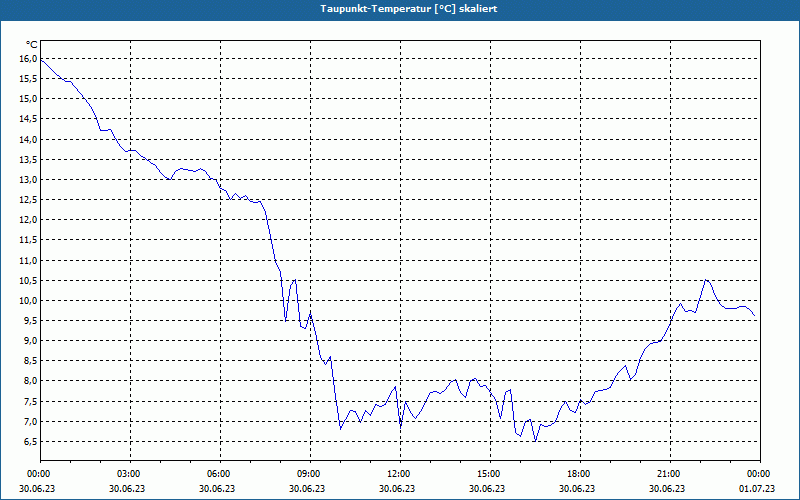Select the 09:00 x-axis time label

point(308,474)
